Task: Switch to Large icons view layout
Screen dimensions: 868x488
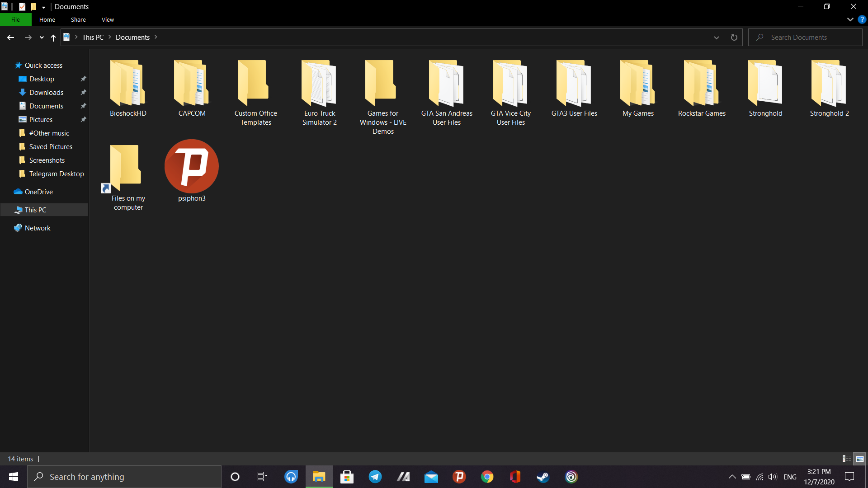Action: (x=860, y=459)
